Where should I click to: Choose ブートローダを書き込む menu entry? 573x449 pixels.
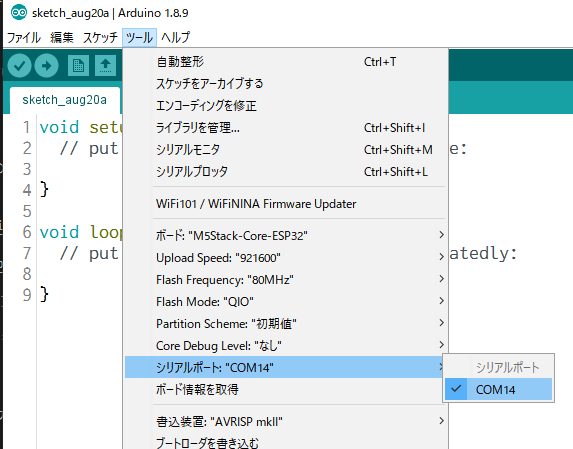pos(285,443)
